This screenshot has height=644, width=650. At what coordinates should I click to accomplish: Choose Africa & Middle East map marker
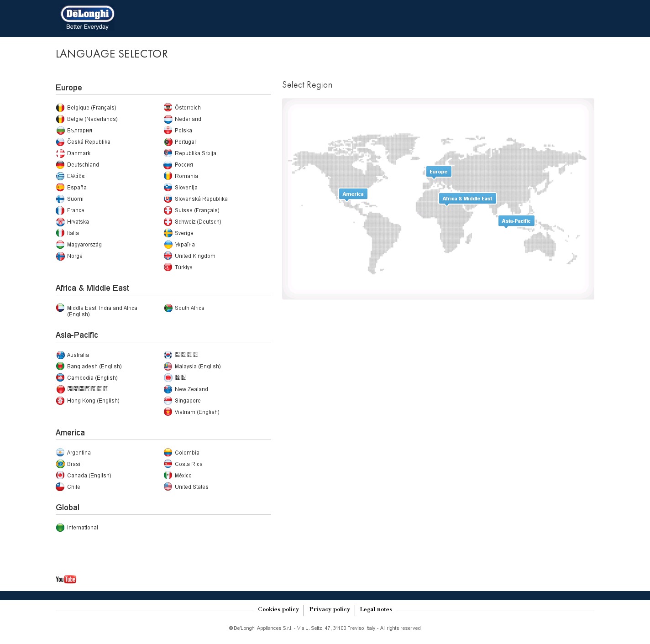[467, 199]
